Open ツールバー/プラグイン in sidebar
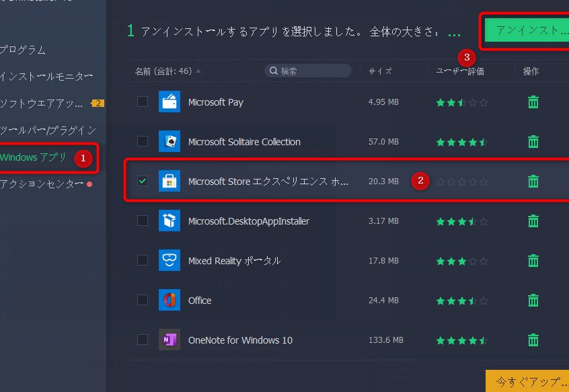This screenshot has height=392, width=569. [48, 130]
